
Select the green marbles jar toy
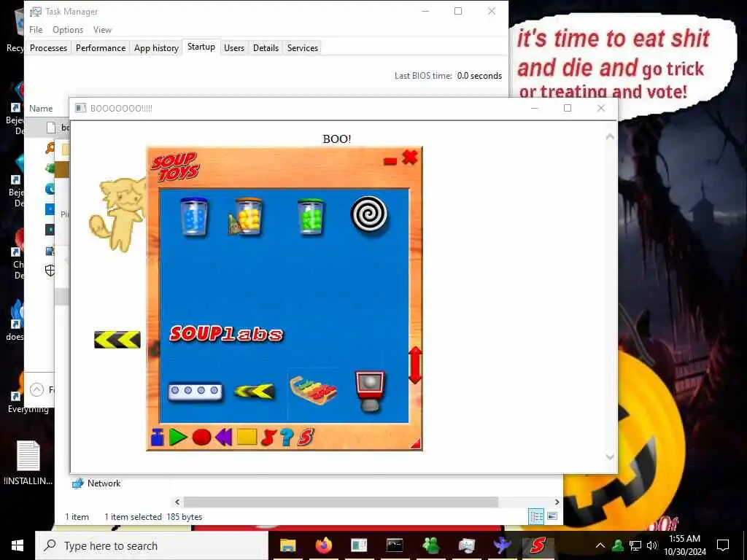coord(311,217)
